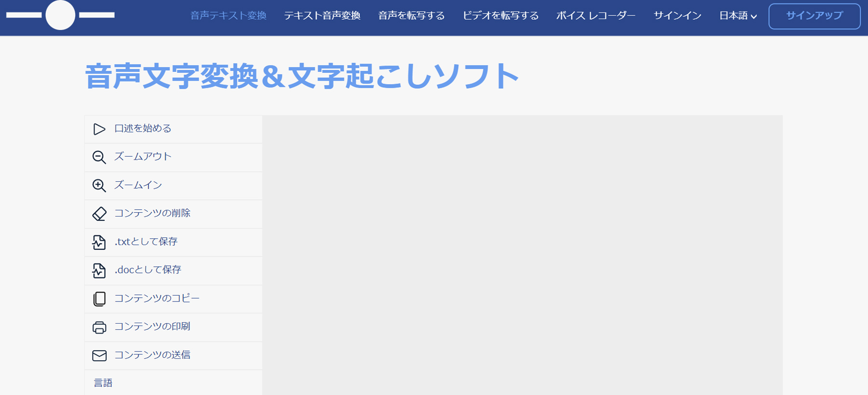Click the play icon beside 口述を始める
The height and width of the screenshot is (395, 868).
pyautogui.click(x=99, y=129)
